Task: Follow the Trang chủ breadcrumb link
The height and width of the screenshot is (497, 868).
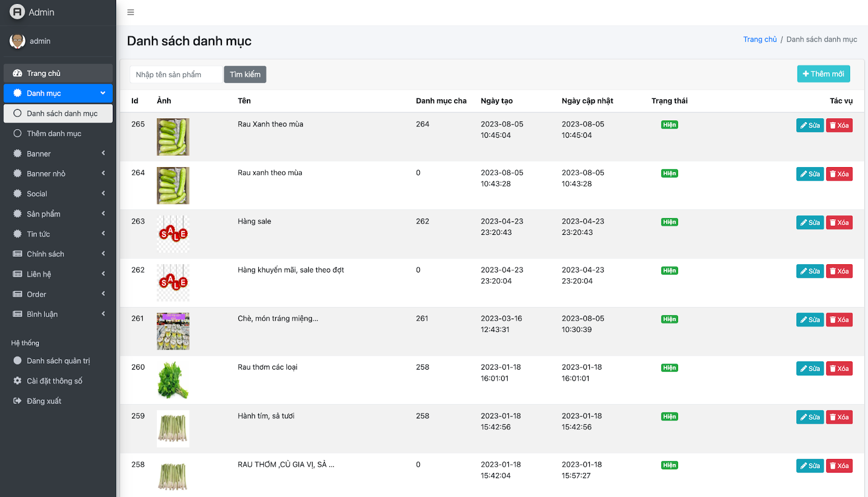Action: [759, 40]
